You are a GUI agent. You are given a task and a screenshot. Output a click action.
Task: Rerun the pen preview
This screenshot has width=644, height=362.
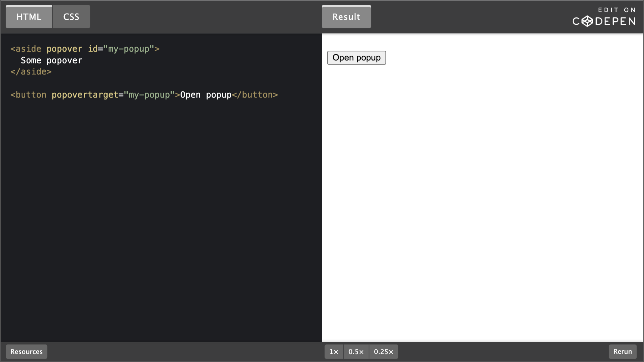tap(622, 352)
